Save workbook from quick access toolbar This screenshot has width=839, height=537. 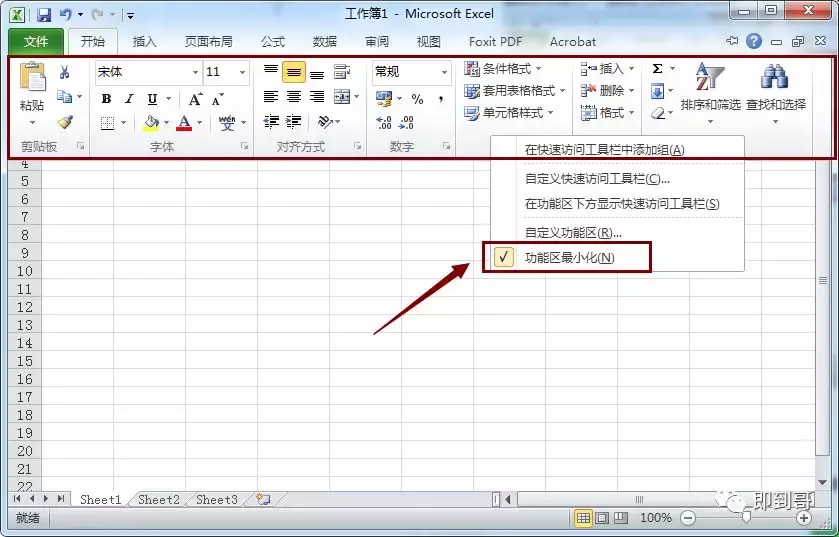click(x=44, y=14)
